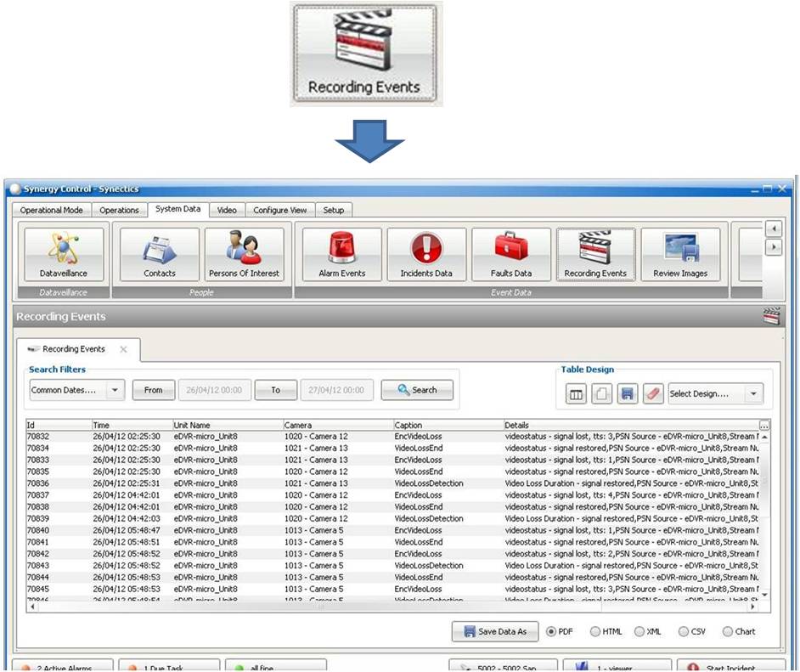Screen dimensions: 800x672
Task: Choose the Chart radio option
Action: point(728,632)
